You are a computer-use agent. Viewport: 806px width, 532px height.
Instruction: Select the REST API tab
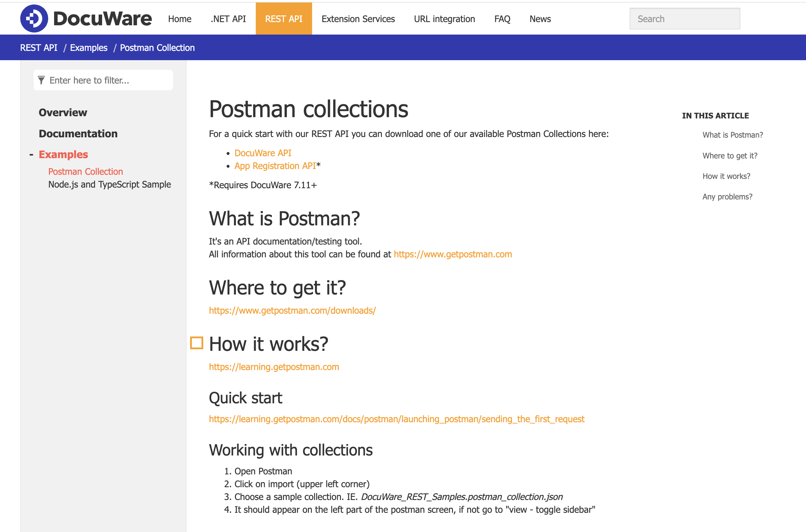tap(284, 19)
